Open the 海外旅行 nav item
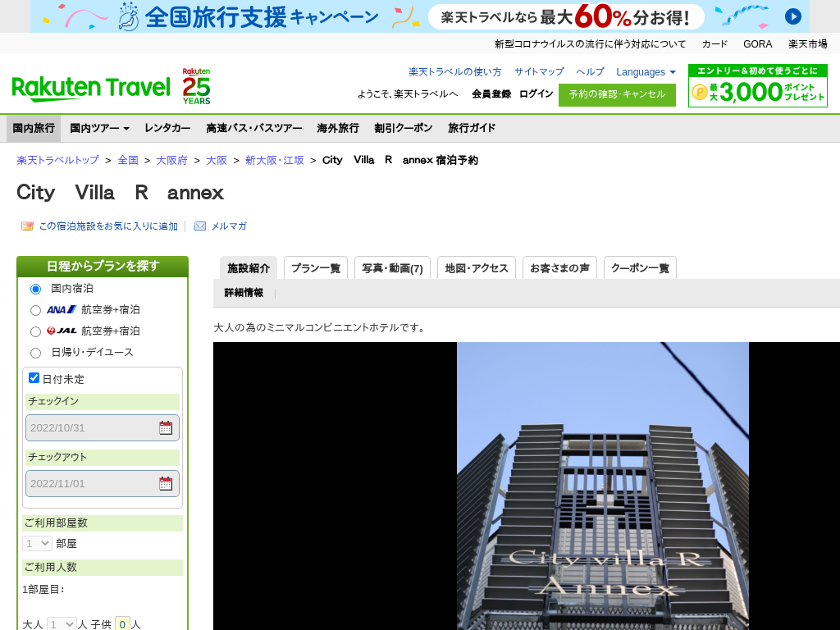The image size is (840, 630). coord(337,128)
